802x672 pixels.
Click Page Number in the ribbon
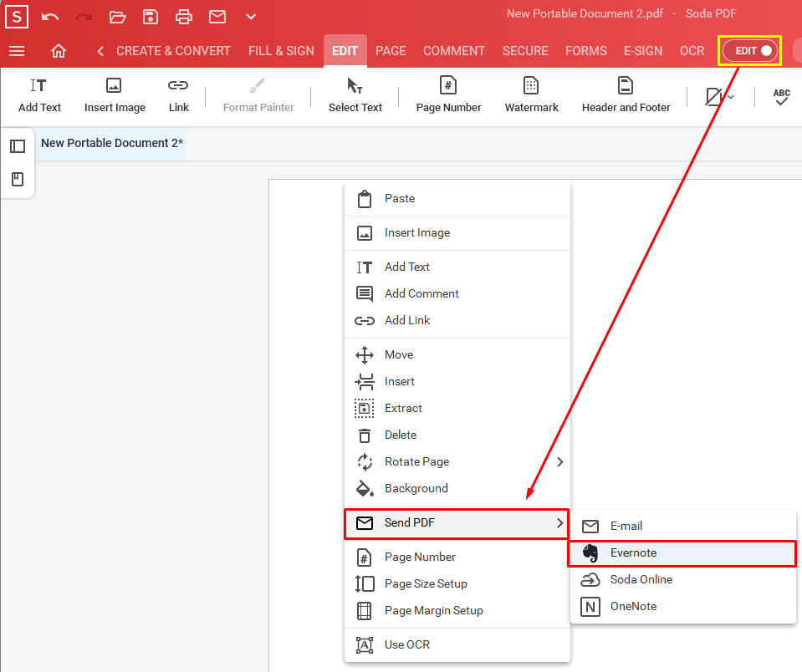click(x=448, y=95)
